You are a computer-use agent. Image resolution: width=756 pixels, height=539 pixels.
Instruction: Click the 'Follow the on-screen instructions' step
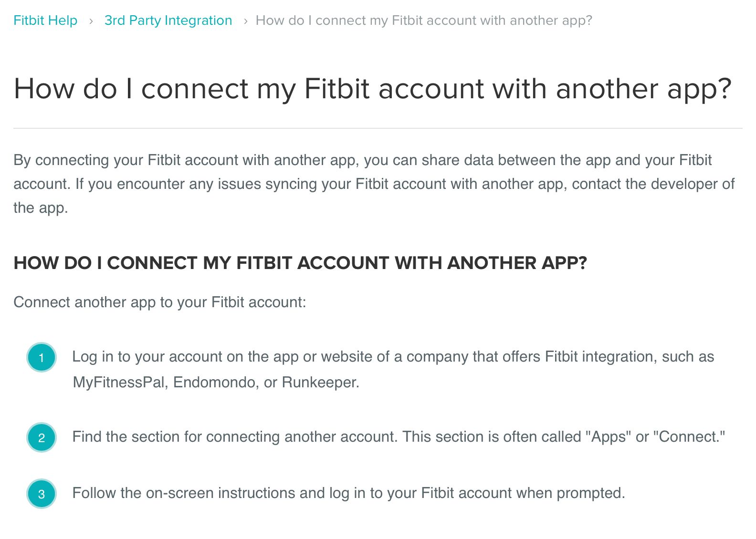[x=348, y=493]
